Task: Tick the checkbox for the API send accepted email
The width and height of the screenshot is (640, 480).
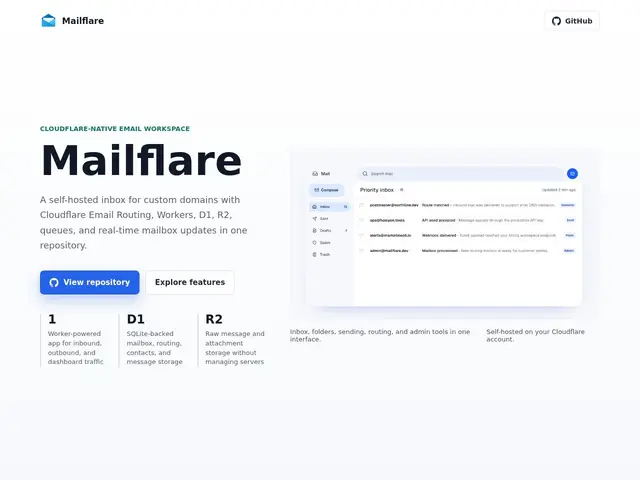Action: point(362,220)
